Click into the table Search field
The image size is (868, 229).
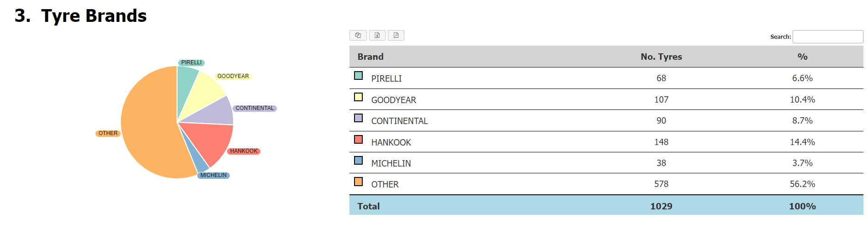pyautogui.click(x=827, y=36)
